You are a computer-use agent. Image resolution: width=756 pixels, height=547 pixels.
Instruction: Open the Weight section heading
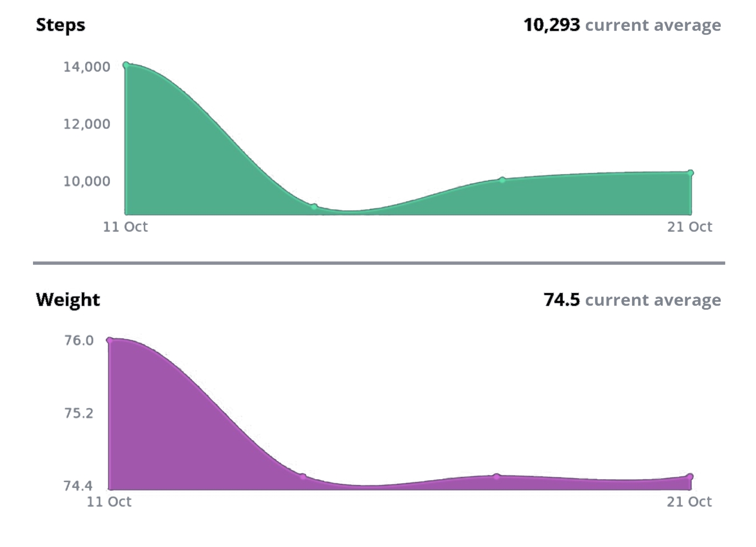68,300
